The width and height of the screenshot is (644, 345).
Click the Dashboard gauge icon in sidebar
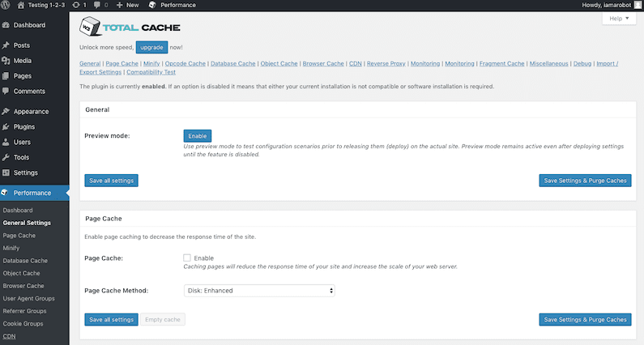point(6,25)
